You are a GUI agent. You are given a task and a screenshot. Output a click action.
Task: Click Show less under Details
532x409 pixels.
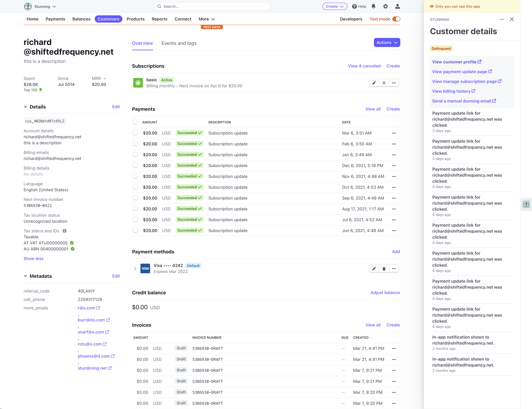pyautogui.click(x=34, y=259)
